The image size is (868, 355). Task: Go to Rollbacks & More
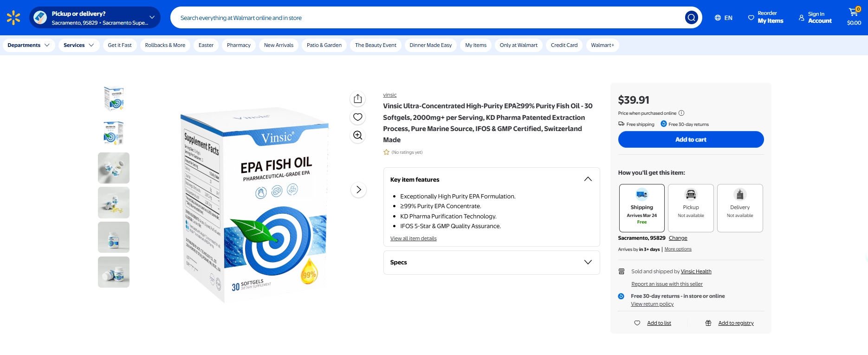coord(165,45)
